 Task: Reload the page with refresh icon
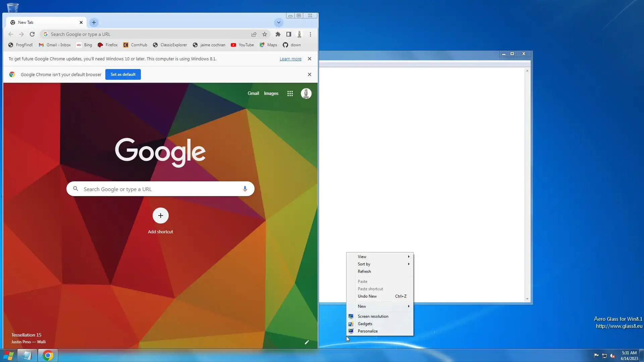point(32,34)
